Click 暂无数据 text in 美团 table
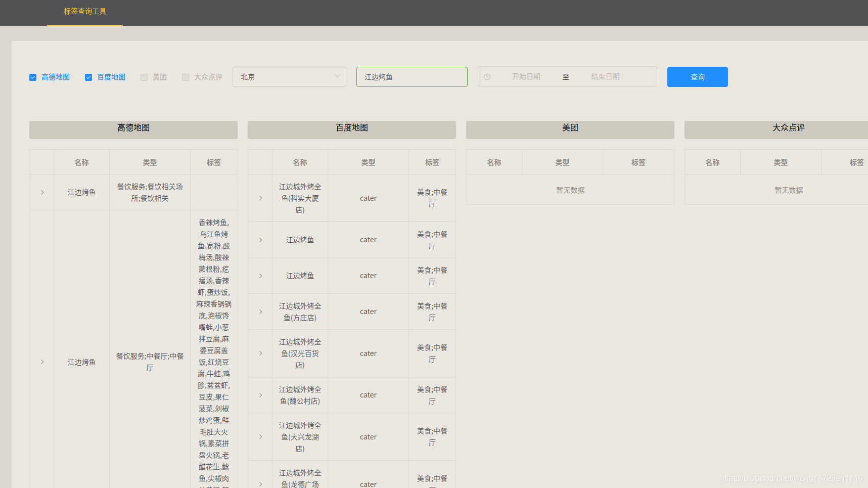The image size is (868, 488). (570, 190)
